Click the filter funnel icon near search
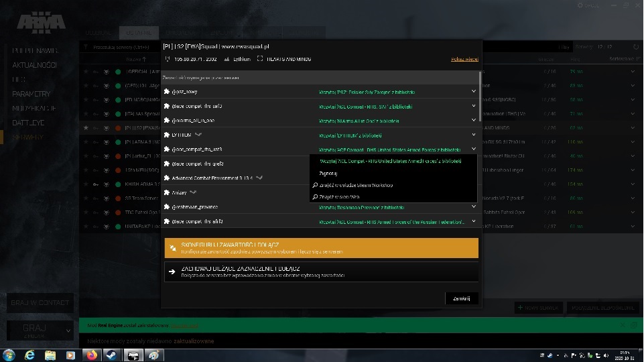644x362 pixels. click(x=86, y=47)
